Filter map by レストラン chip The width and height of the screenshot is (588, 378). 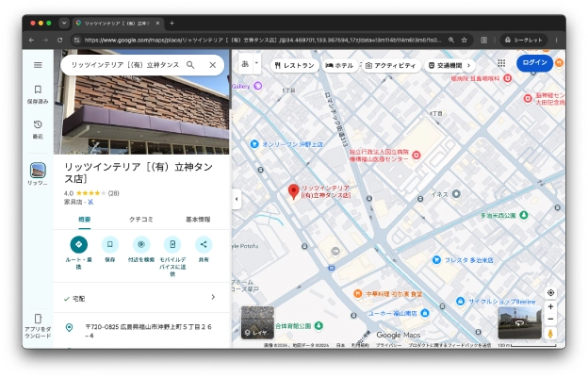coord(294,66)
